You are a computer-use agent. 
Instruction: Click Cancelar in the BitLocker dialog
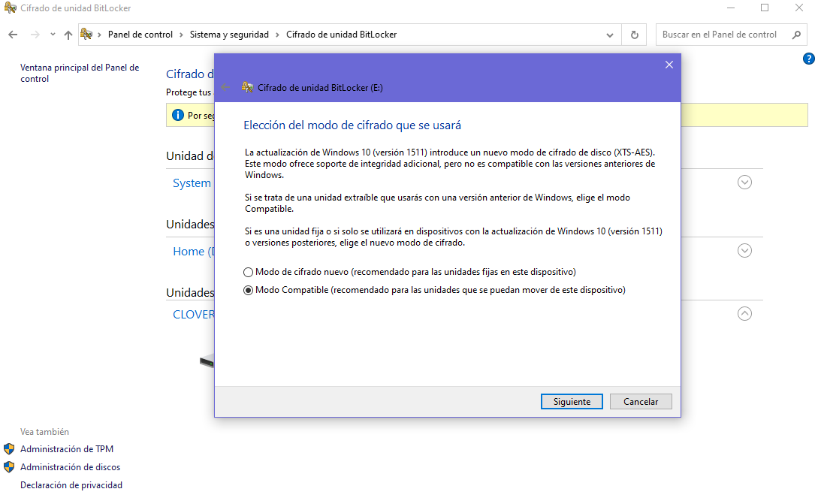pyautogui.click(x=641, y=402)
